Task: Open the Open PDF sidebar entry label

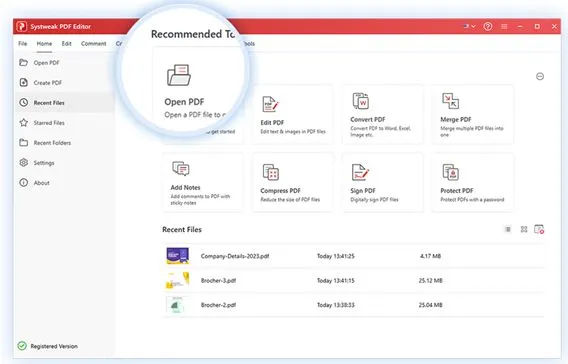Action: pos(46,63)
